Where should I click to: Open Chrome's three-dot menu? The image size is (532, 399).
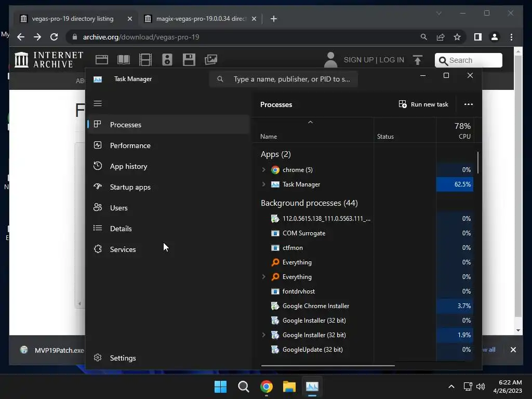(x=511, y=37)
